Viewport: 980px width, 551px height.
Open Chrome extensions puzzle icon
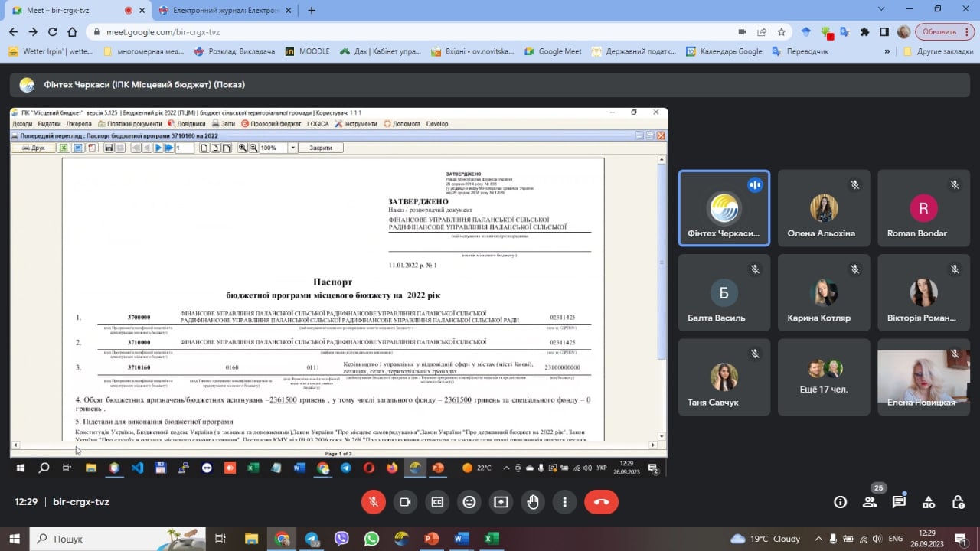click(864, 32)
